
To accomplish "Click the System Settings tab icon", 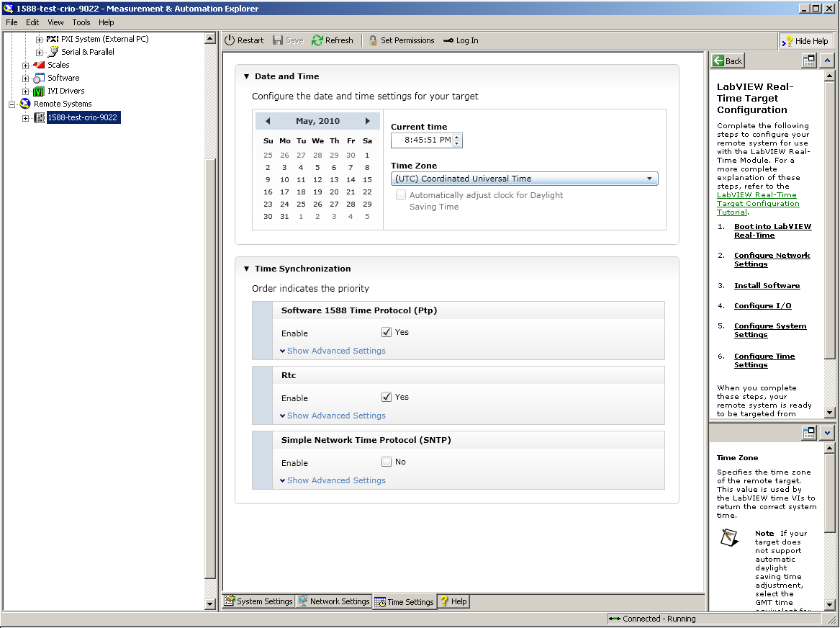I will 230,601.
